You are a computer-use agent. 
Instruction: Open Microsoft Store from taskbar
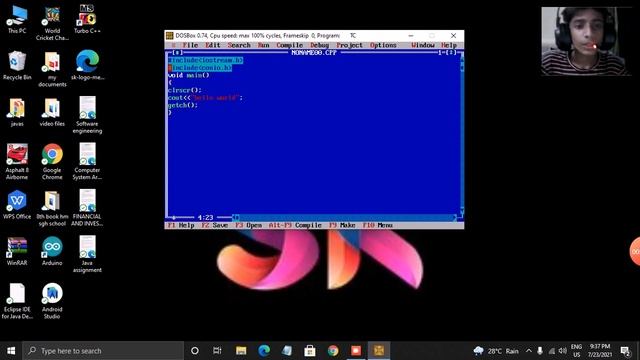310,351
